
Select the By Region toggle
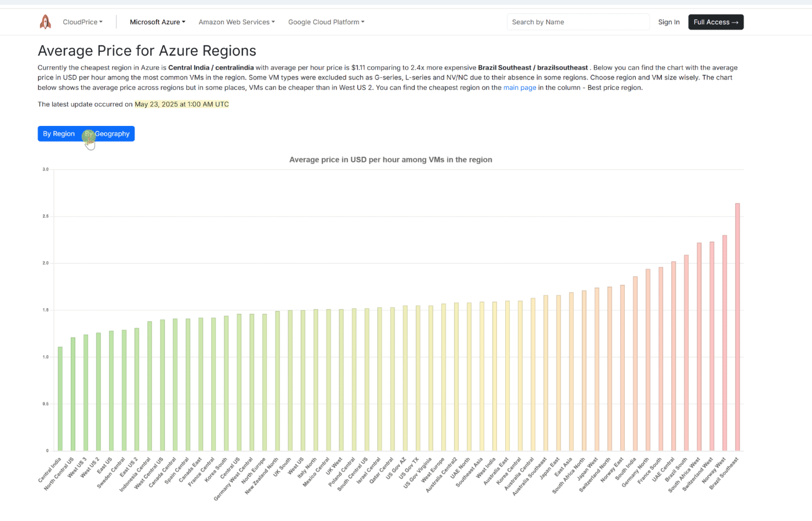click(59, 134)
